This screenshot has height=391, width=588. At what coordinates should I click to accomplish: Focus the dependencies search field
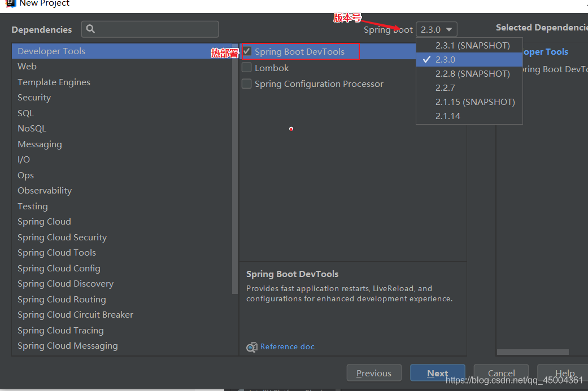coord(150,29)
